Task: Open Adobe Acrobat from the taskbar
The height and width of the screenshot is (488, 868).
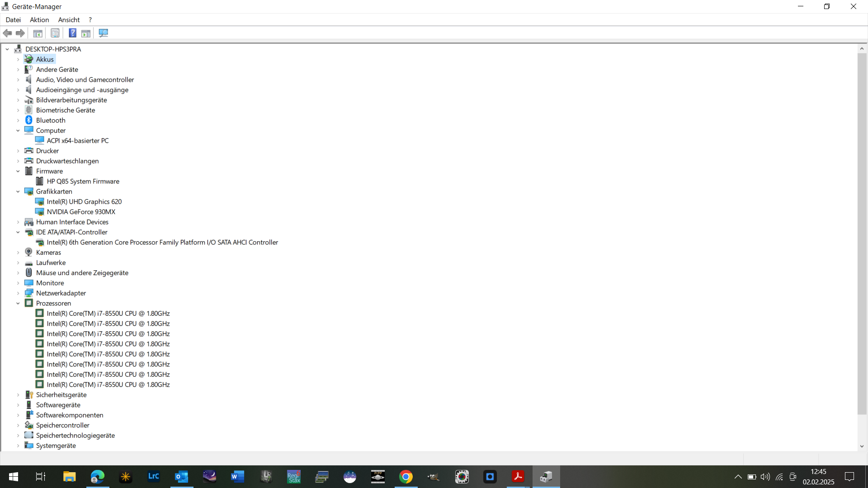Action: coord(518,477)
